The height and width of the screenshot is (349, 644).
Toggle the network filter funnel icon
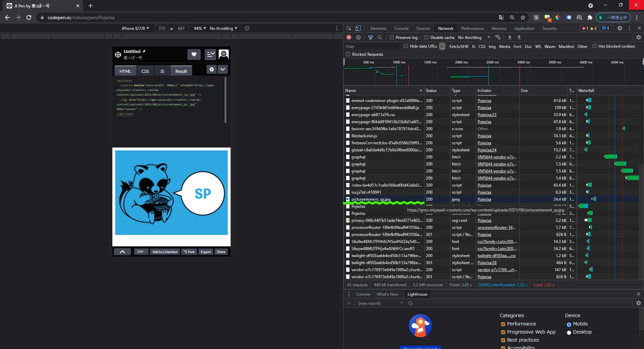pos(371,38)
